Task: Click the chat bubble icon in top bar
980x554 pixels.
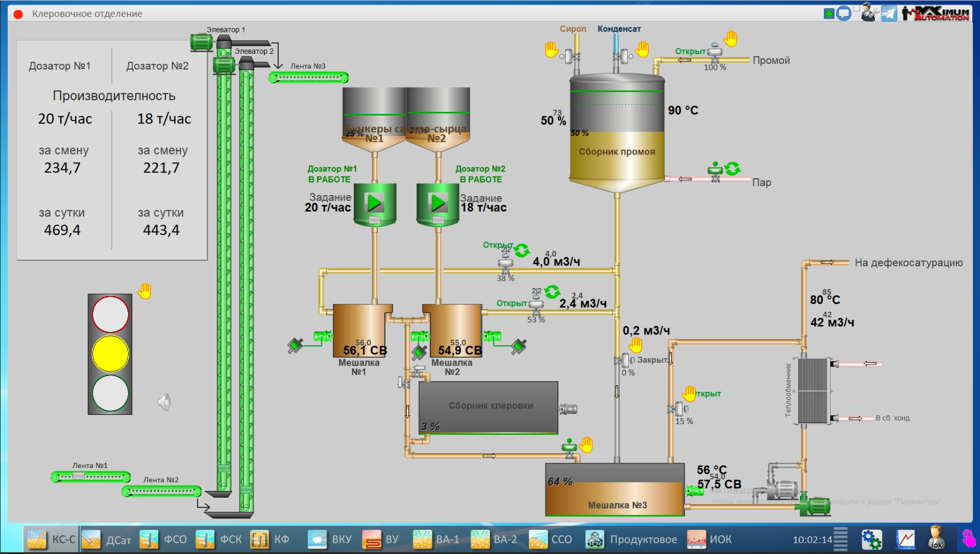Action: point(844,14)
